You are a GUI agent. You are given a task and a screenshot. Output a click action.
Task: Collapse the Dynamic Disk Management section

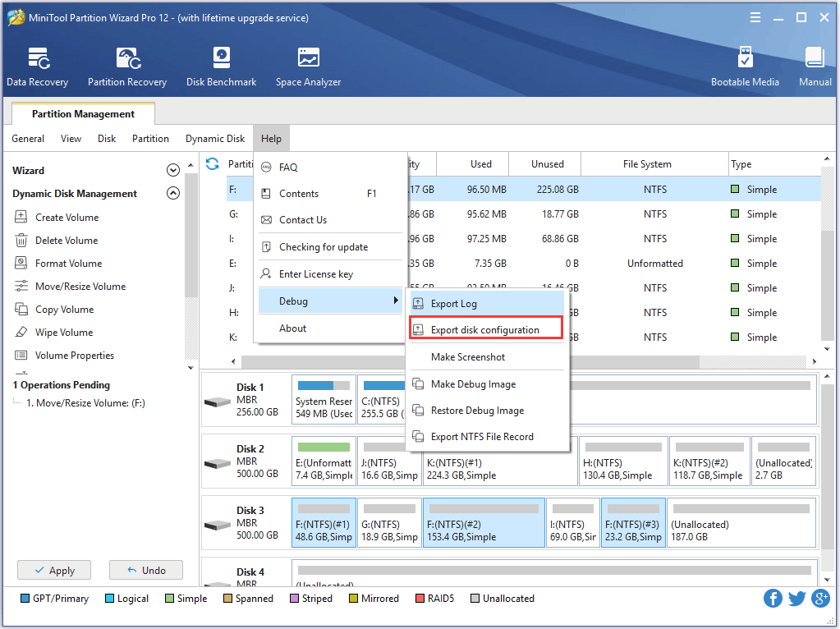coord(172,194)
